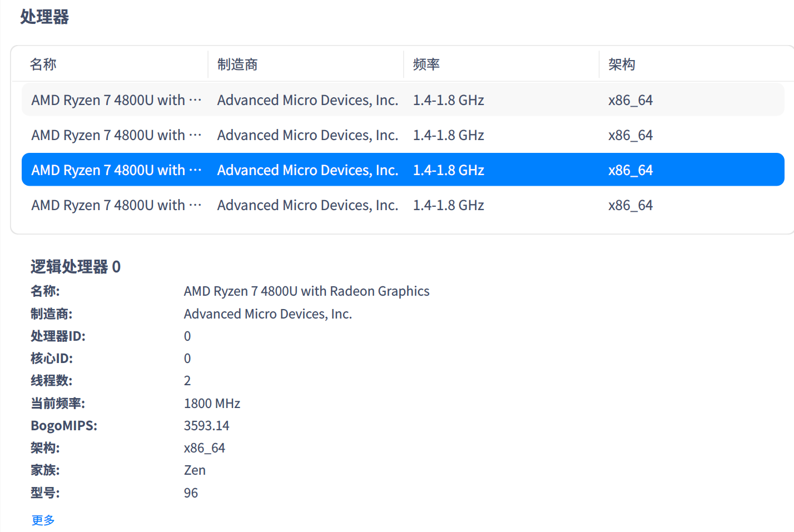This screenshot has width=794, height=532.
Task: Click the 0 value beside 处理器ID:
Action: [x=187, y=336]
